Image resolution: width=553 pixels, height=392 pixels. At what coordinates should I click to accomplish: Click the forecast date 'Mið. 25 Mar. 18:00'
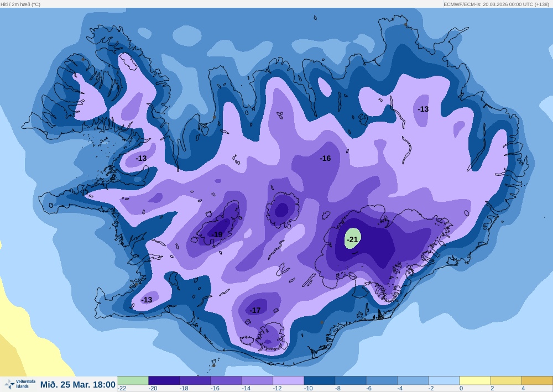click(78, 385)
